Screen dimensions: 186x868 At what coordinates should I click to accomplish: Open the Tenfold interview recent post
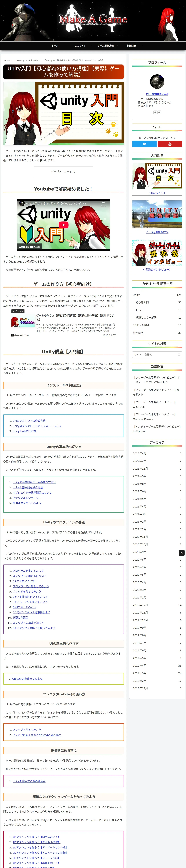tap(157, 380)
